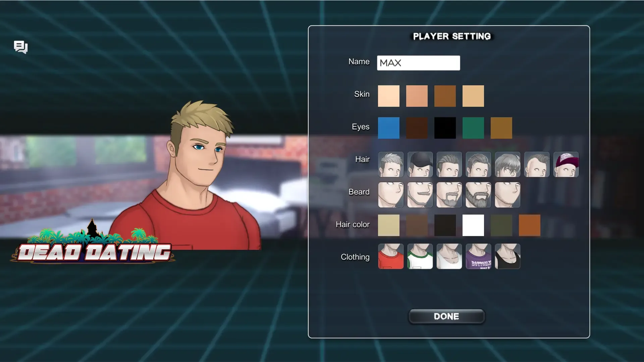Choose the dark brown skin swatch
This screenshot has width=644, height=362.
445,96
